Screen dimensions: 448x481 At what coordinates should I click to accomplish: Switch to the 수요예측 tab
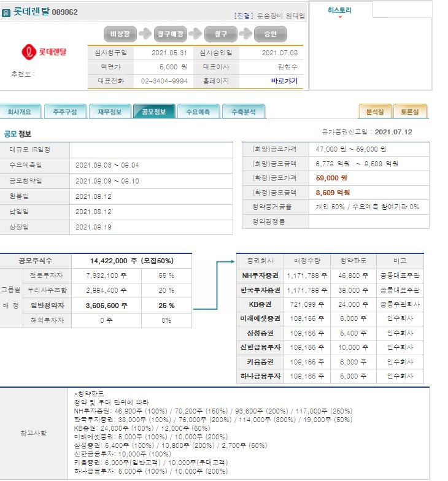198,112
